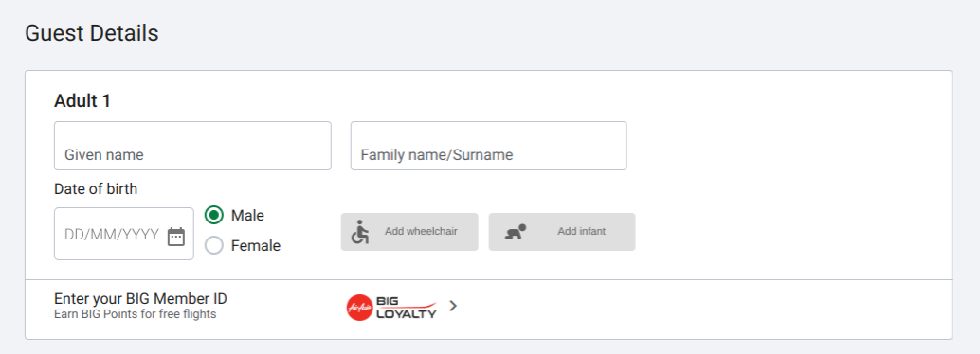
Task: Click the red AirAsia circle logo
Action: pyautogui.click(x=359, y=308)
